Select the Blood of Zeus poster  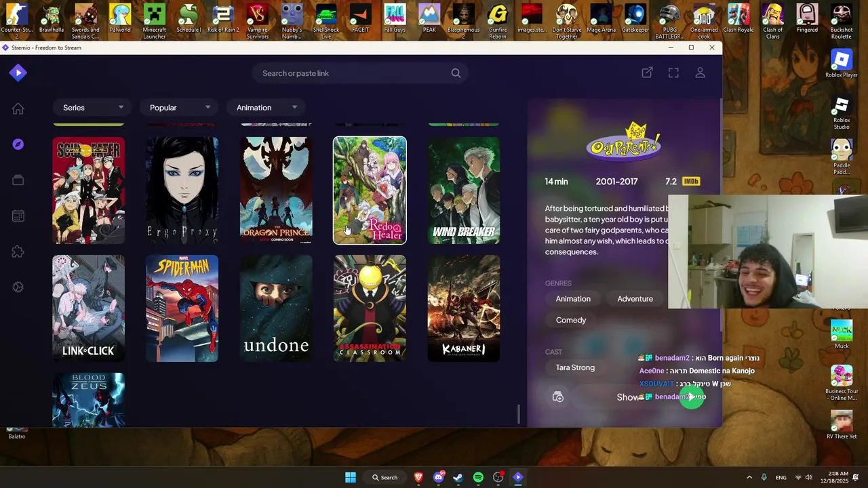point(88,400)
